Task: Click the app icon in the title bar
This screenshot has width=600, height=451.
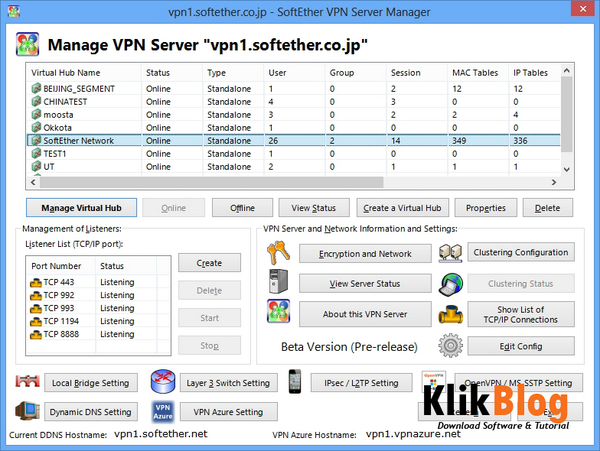Action: pos(14,11)
